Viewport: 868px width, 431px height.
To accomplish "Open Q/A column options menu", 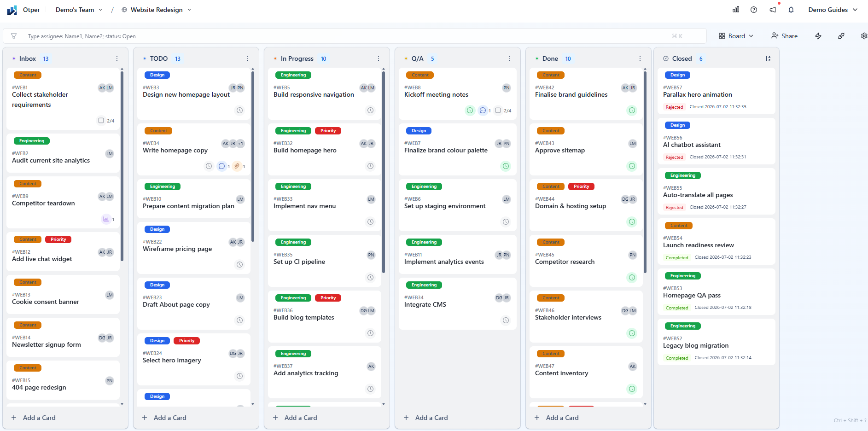I will click(x=509, y=58).
